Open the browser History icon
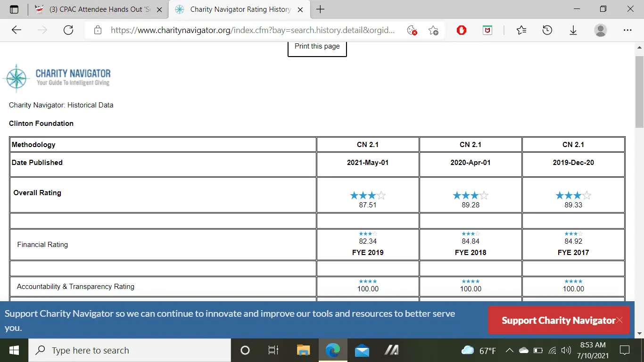The height and width of the screenshot is (362, 644). (x=547, y=30)
